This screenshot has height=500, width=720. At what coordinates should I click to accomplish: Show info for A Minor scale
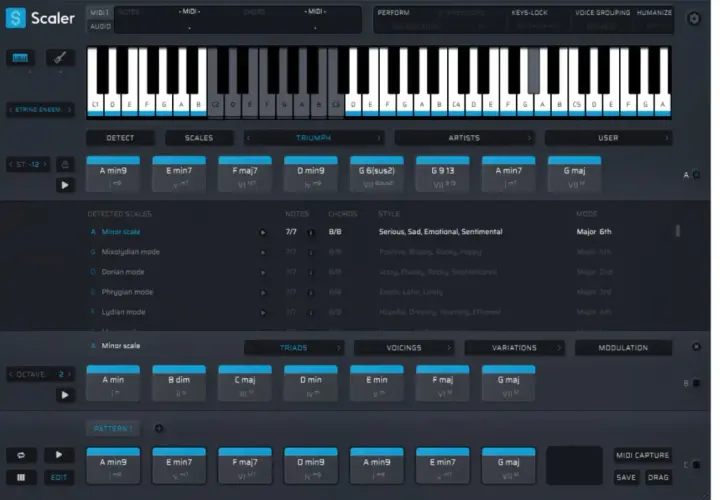click(x=311, y=233)
